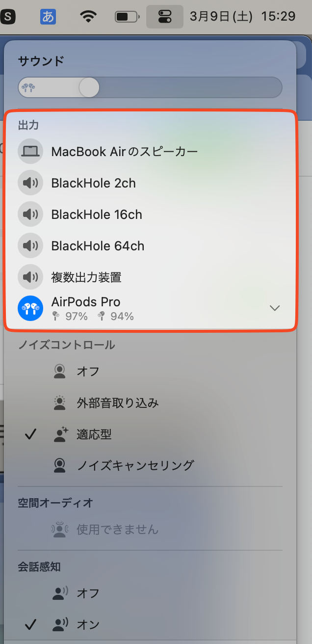The image size is (312, 644).
Task: Click the checkmark beside 適応型
Action: point(30,434)
